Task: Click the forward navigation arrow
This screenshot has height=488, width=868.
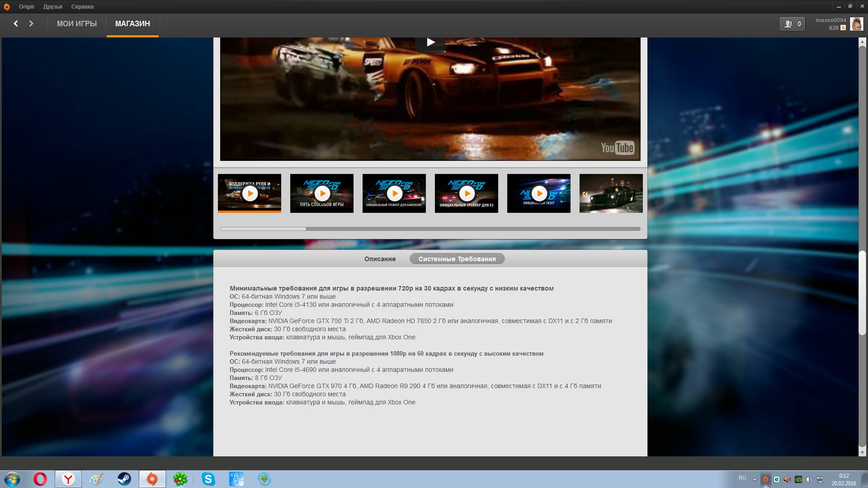Action: coord(31,23)
